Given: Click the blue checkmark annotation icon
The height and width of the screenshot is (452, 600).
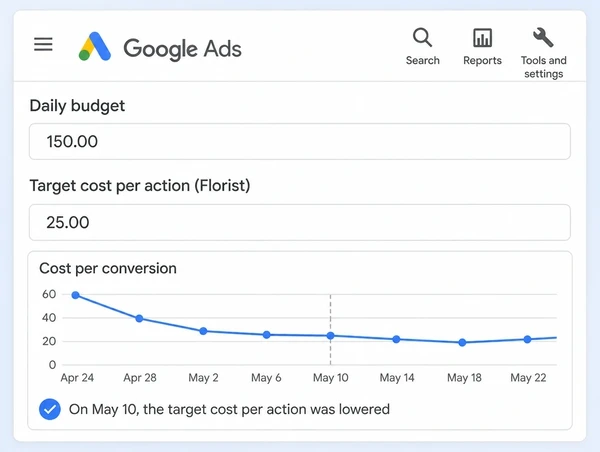Looking at the screenshot, I should click(x=50, y=409).
